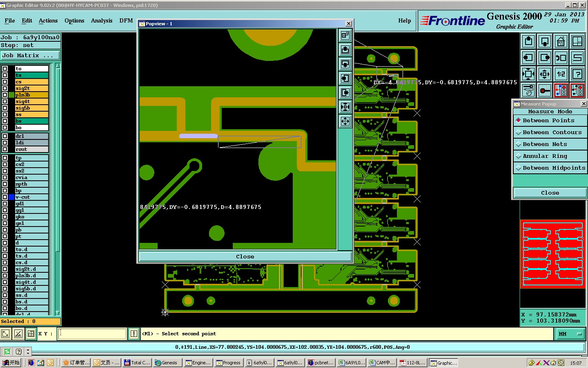Toggle checkbox for layer 'pln3b'
Viewport: 588px width, 368px height.
[5, 95]
